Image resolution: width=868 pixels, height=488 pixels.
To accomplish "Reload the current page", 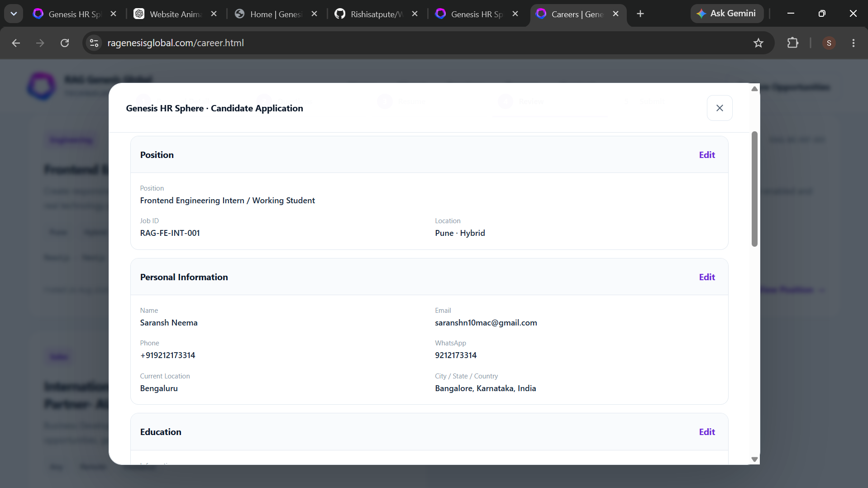I will coord(65,43).
